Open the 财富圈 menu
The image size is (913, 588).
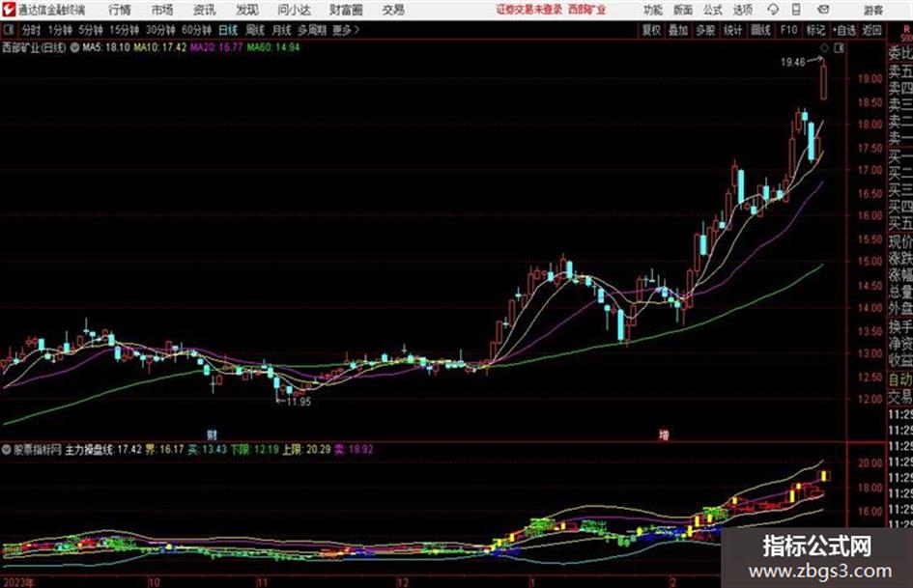tap(346, 10)
